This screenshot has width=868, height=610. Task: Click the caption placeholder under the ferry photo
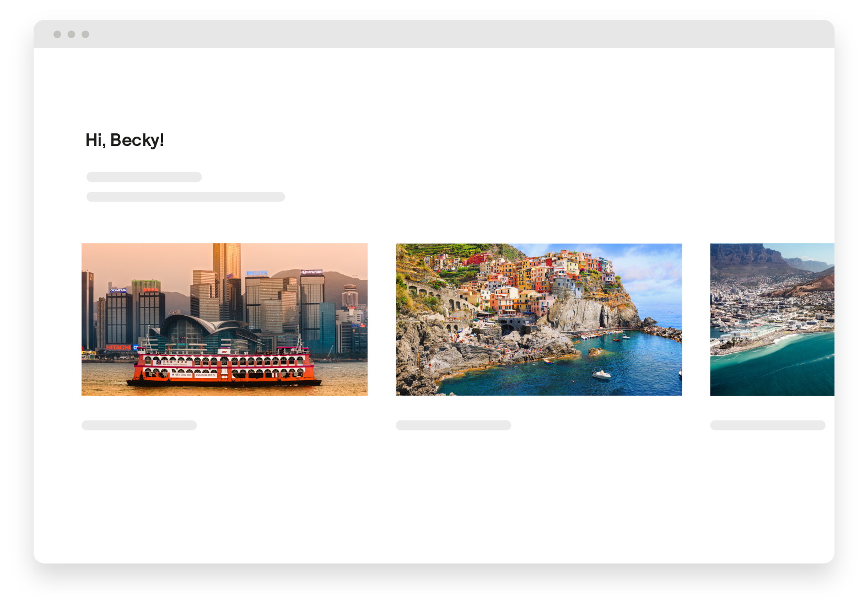pos(139,425)
